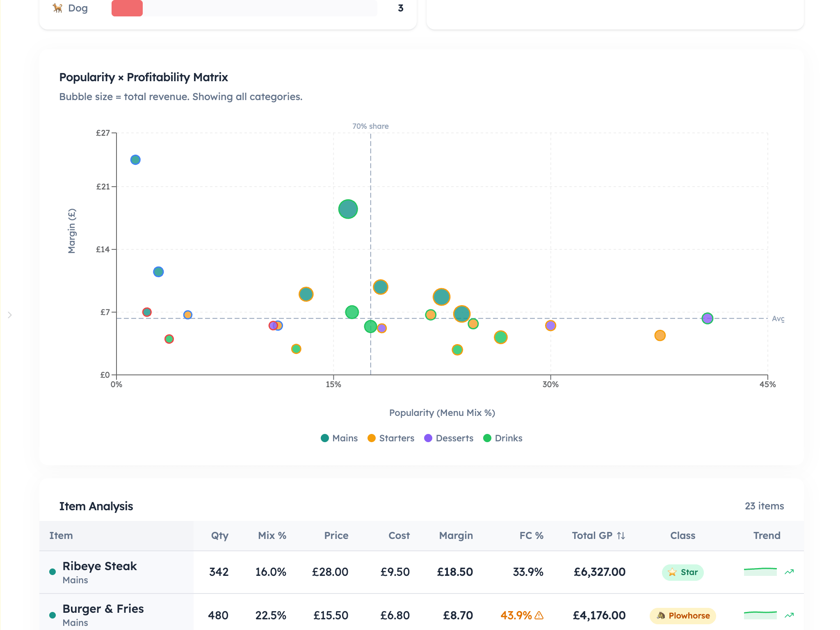Image resolution: width=840 pixels, height=630 pixels.
Task: Click the orange bubble near 38% popularity
Action: click(660, 336)
